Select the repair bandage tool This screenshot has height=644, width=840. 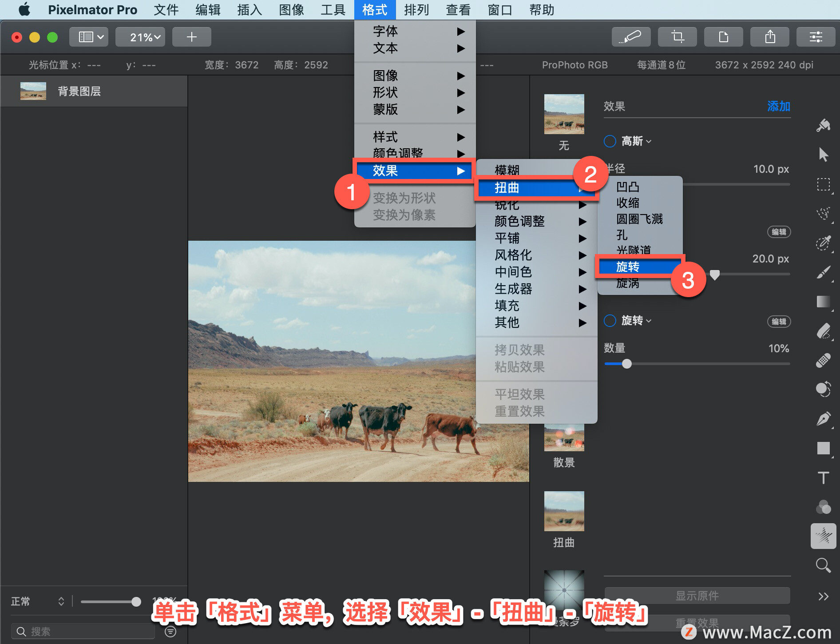coord(824,360)
